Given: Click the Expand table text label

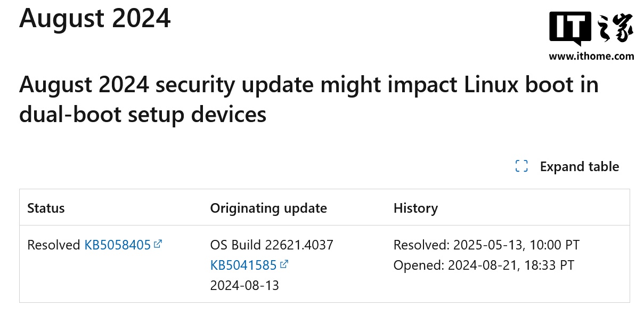Looking at the screenshot, I should [579, 167].
